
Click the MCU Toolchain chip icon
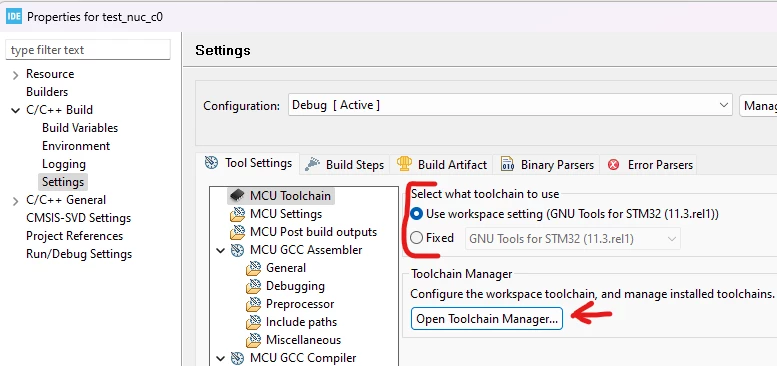pos(237,196)
